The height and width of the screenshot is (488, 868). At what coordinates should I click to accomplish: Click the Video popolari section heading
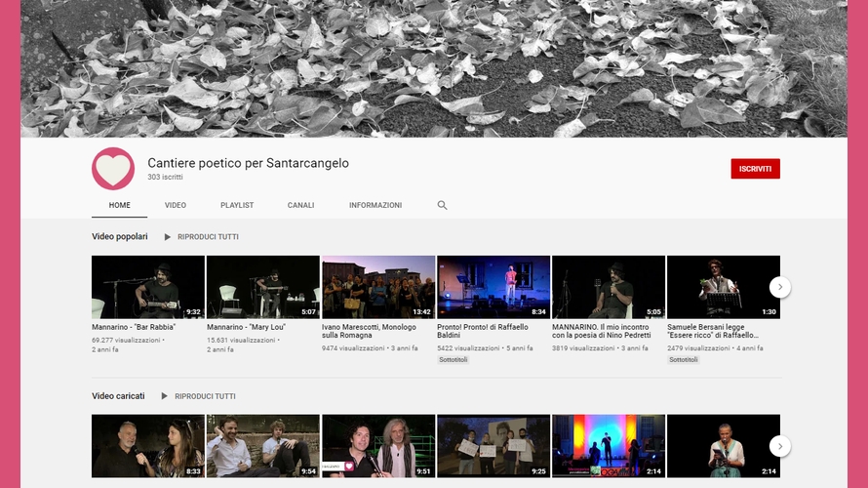(x=120, y=237)
